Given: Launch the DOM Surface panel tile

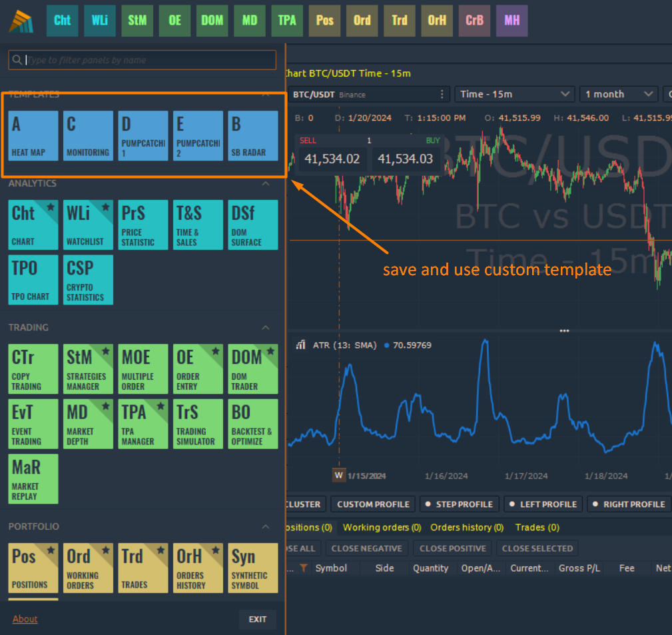Looking at the screenshot, I should click(x=253, y=225).
